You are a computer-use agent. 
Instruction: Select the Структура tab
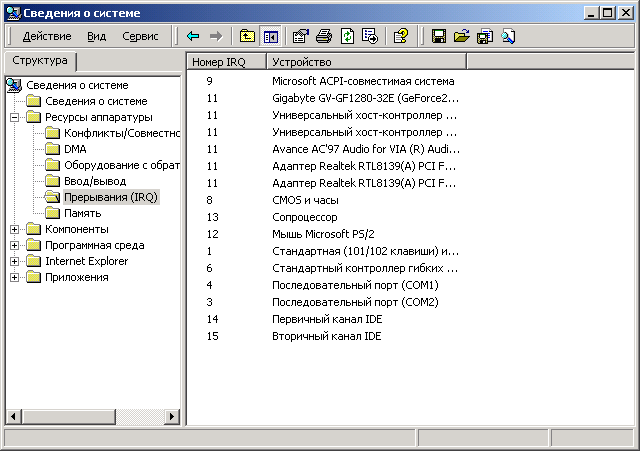[40, 61]
